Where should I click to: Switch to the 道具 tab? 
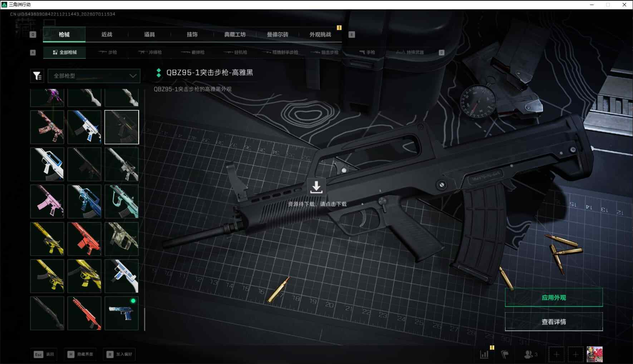click(x=149, y=35)
